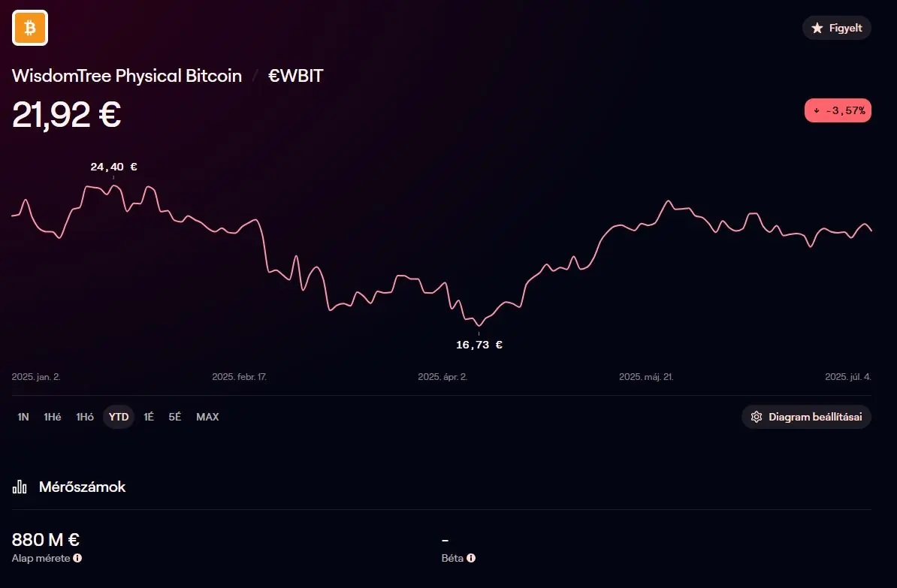Click info icon next to Alap mérete
Image resolution: width=897 pixels, height=588 pixels.
pyautogui.click(x=77, y=558)
